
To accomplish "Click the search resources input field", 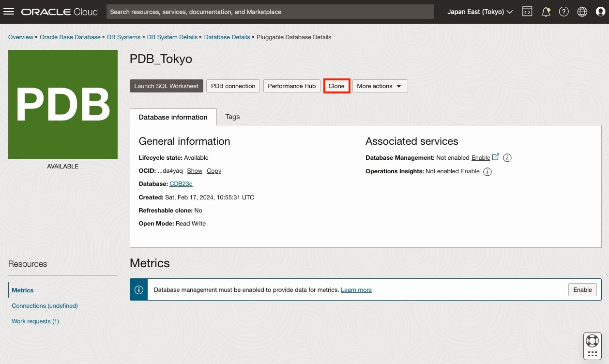I will (270, 12).
